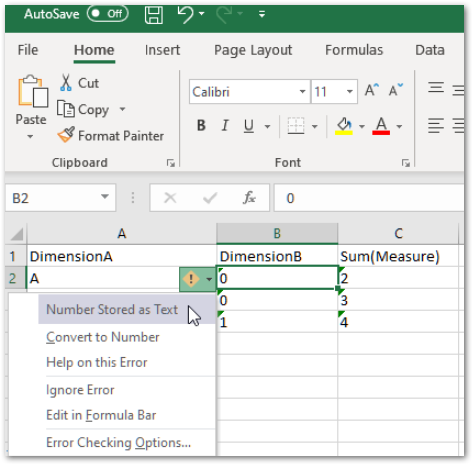Click the error warning diamond icon
This screenshot has height=465, width=473.
(x=191, y=279)
